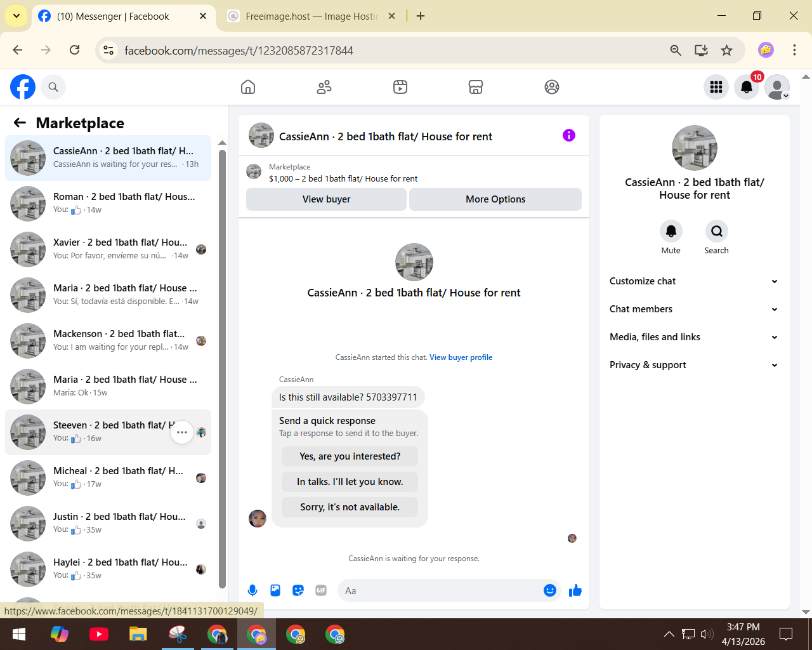Open the account profile avatar menu

point(777,87)
